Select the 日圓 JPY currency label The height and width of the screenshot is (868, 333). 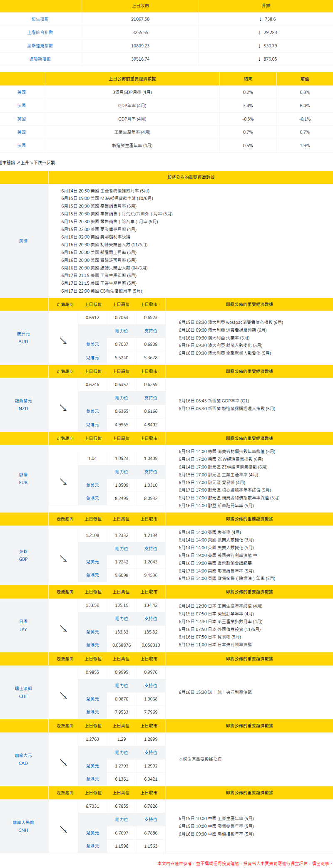[x=23, y=625]
